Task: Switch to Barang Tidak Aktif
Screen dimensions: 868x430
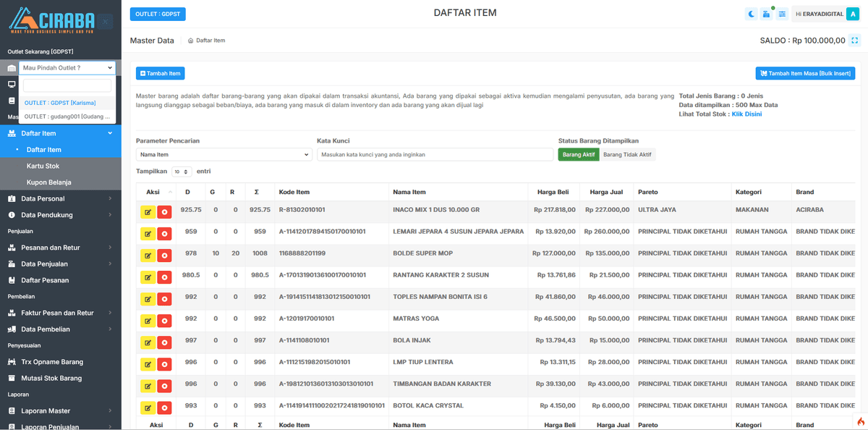Action: point(627,154)
